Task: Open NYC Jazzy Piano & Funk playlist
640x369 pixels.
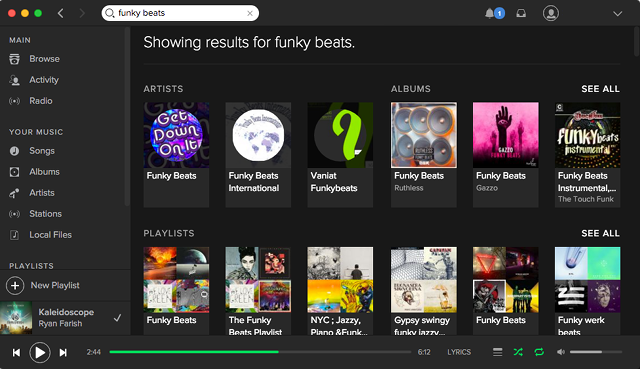Action: (x=340, y=280)
